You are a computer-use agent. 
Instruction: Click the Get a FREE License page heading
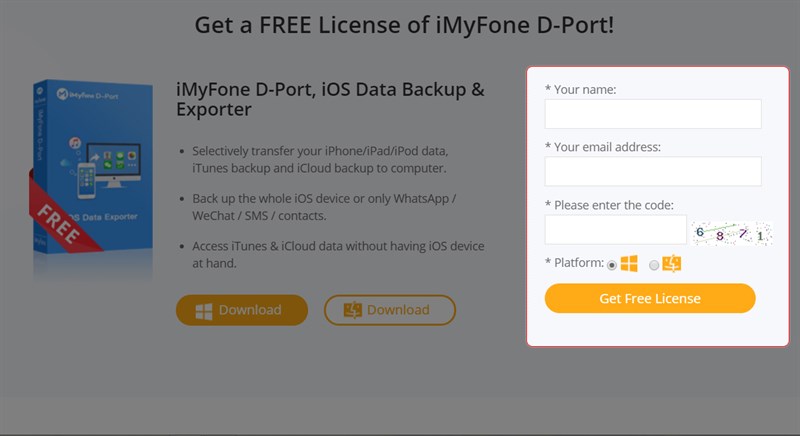[404, 25]
